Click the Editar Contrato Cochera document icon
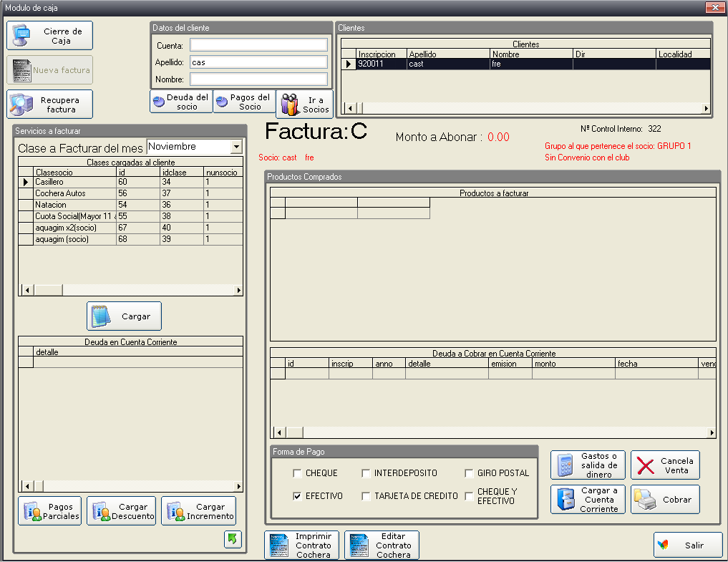Screen dimensions: 728x562 point(359,546)
